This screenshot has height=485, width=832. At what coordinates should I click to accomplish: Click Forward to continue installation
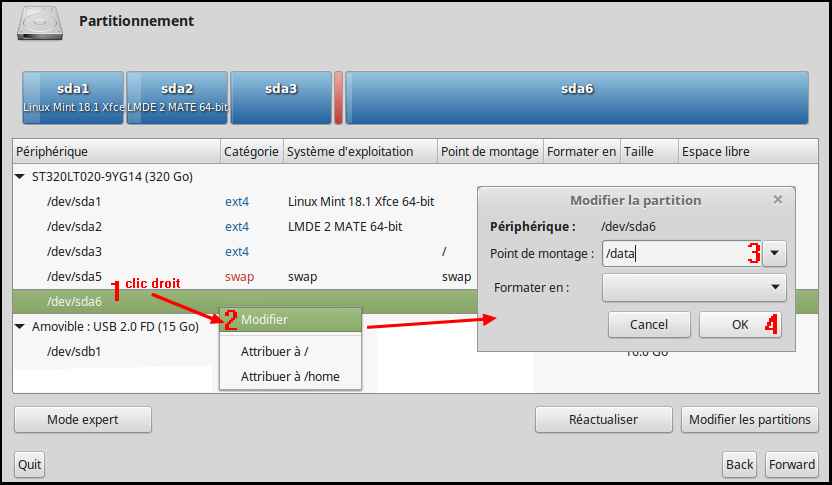[x=792, y=464]
